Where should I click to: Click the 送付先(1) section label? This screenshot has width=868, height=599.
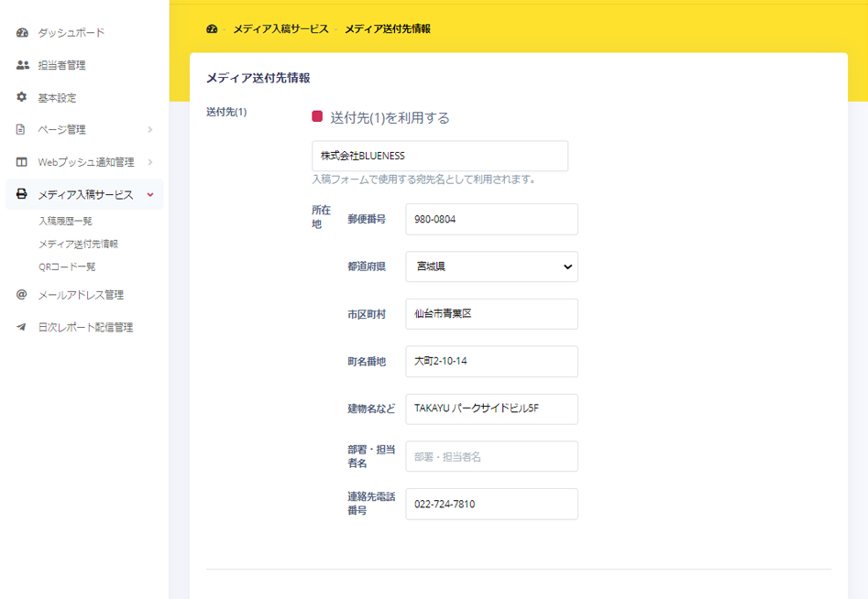tap(226, 113)
